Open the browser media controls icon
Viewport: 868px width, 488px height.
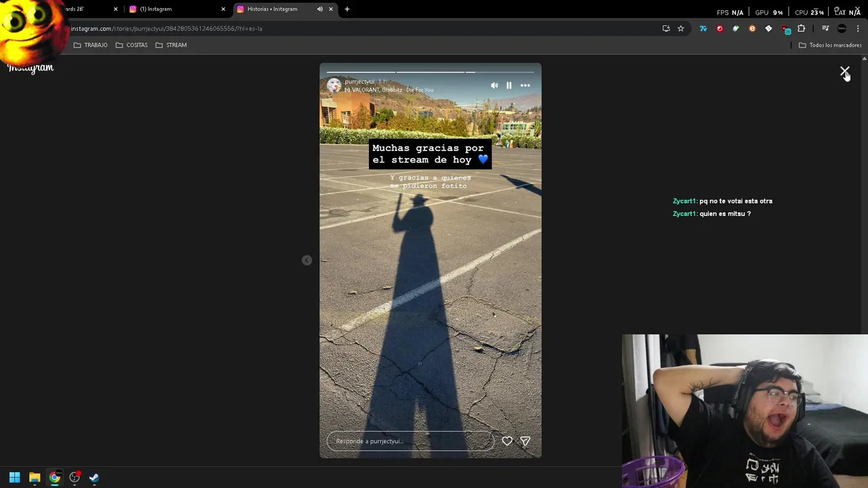pos(825,28)
